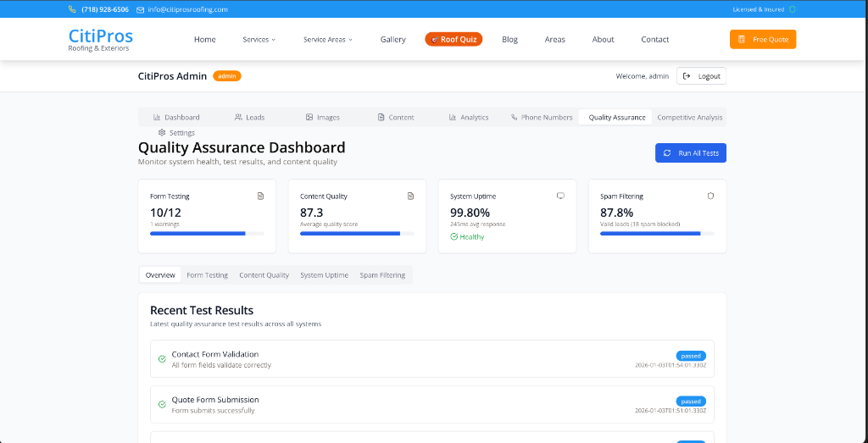This screenshot has height=443, width=868.
Task: Click Quote Form Submission green check icon
Action: click(x=162, y=404)
